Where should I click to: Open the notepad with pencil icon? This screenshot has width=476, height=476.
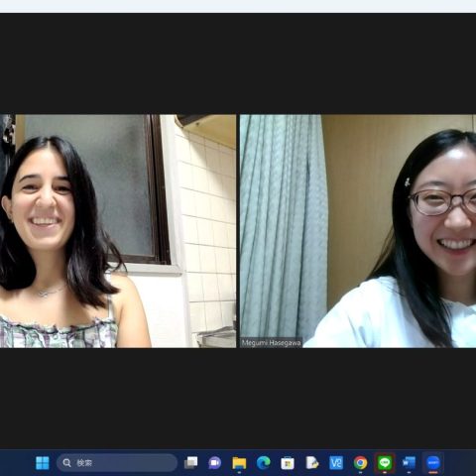point(312,463)
